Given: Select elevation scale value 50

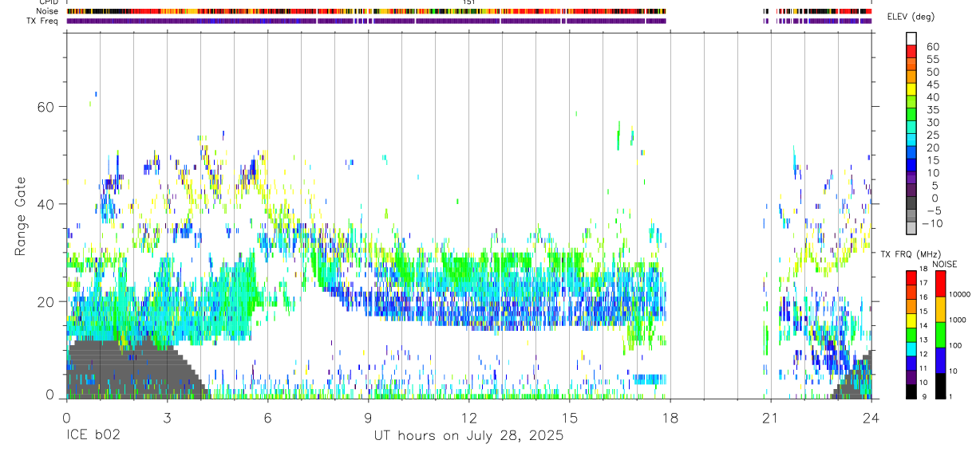Looking at the screenshot, I should tap(931, 72).
